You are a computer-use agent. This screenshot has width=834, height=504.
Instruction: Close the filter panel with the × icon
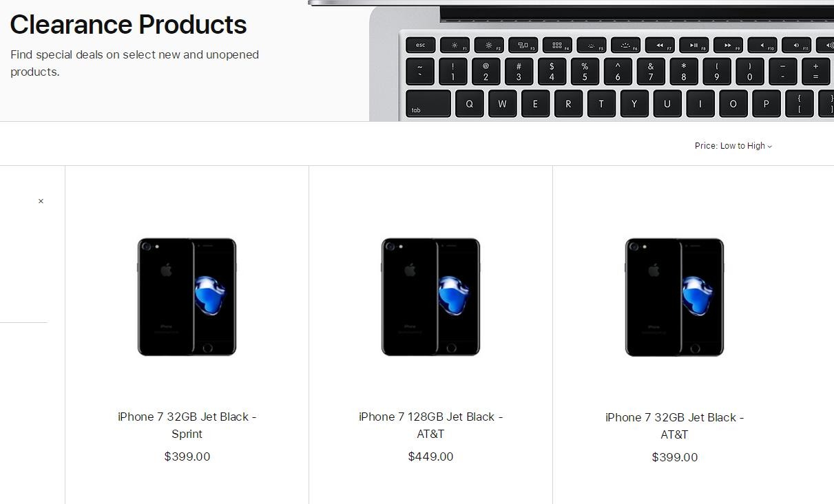click(41, 201)
